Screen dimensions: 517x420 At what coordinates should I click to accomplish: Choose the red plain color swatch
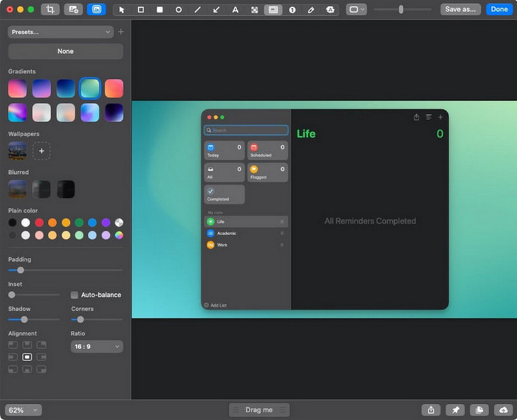coord(39,222)
